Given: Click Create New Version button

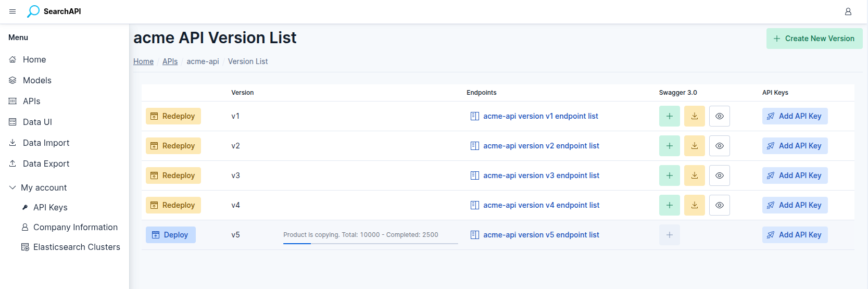Looking at the screenshot, I should [x=814, y=39].
